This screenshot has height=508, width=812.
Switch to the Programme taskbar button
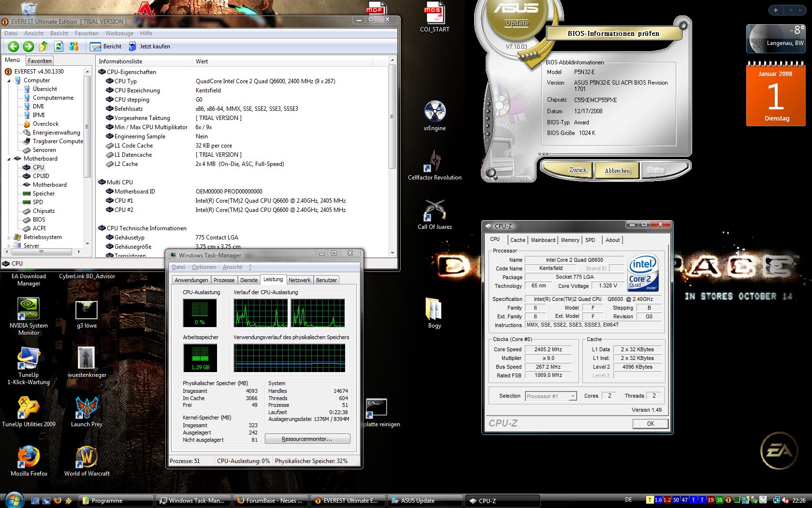click(116, 501)
